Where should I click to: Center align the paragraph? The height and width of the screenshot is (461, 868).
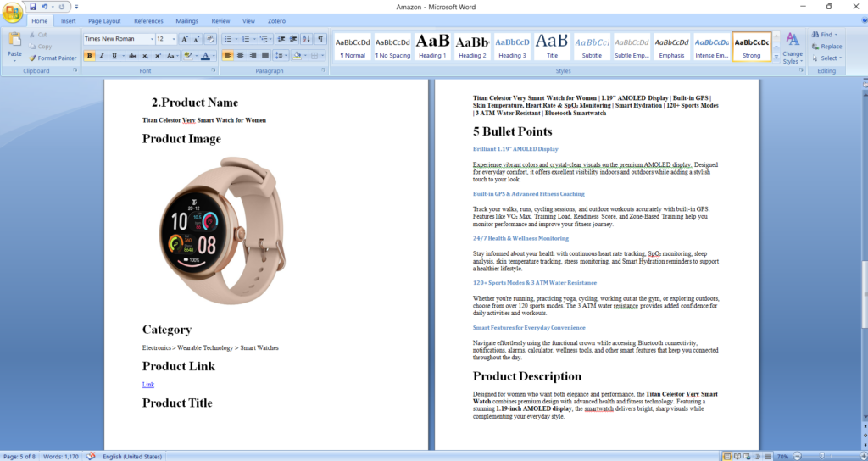(x=240, y=56)
